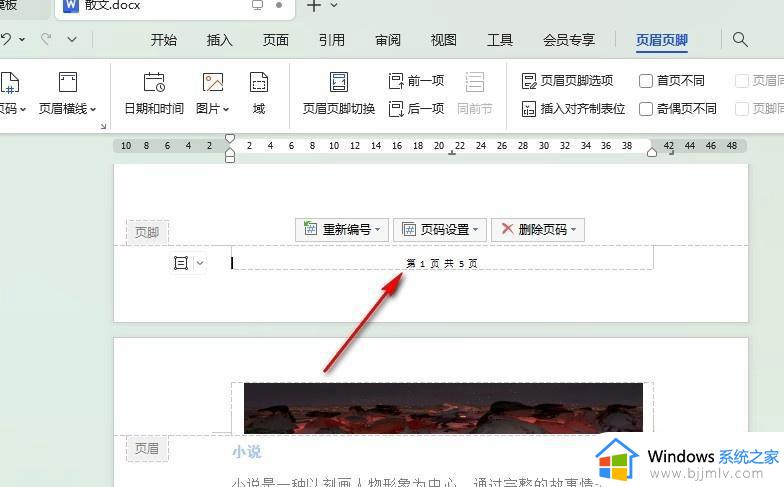This screenshot has width=784, height=487.
Task: Click the 页脚 footer label tag
Action: (147, 232)
